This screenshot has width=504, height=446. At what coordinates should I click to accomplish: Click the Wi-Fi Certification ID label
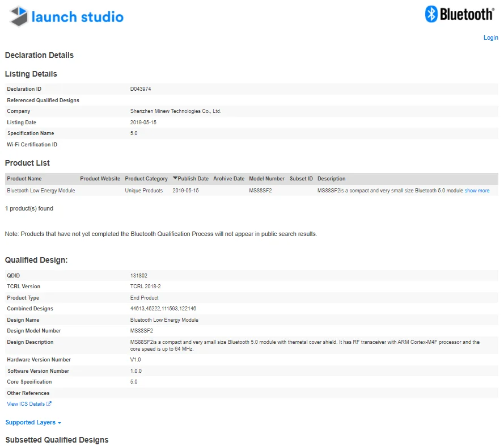[x=32, y=145]
